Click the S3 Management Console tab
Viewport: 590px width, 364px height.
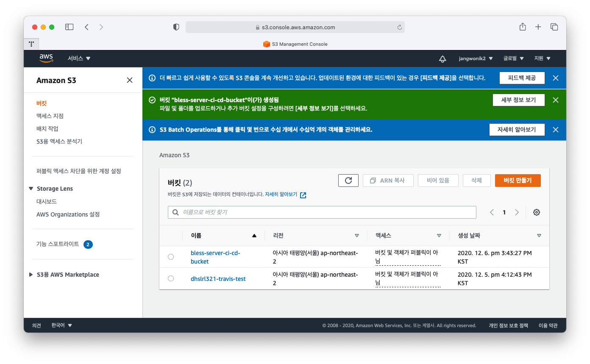(x=295, y=44)
